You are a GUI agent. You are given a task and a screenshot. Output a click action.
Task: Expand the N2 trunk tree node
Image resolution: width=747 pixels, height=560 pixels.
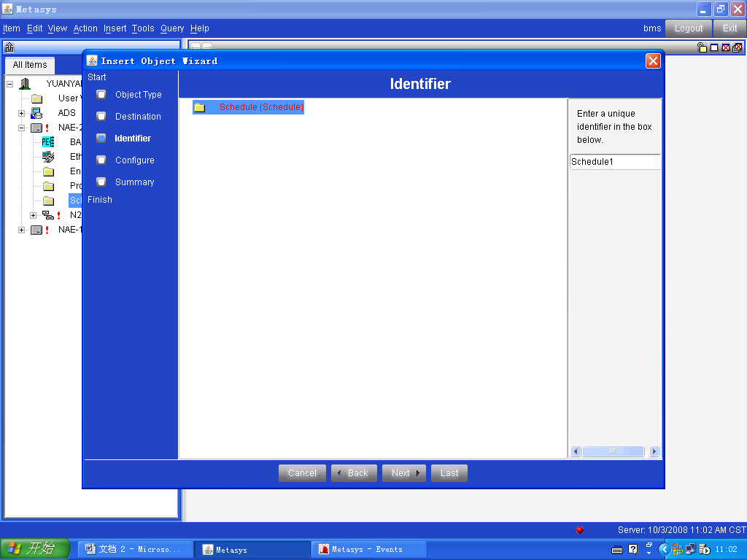coord(33,215)
